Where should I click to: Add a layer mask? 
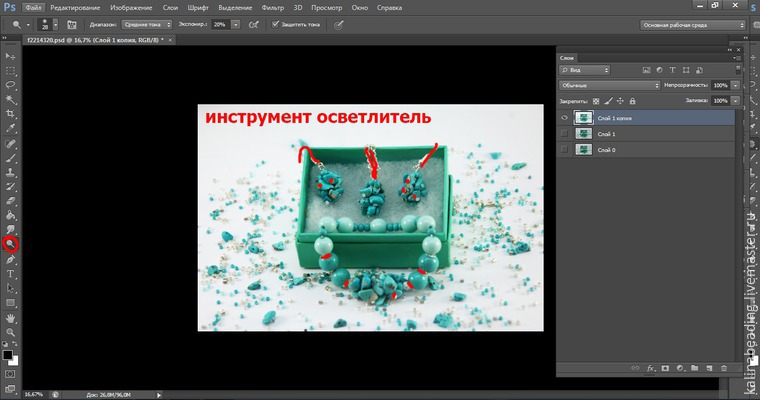pos(665,368)
